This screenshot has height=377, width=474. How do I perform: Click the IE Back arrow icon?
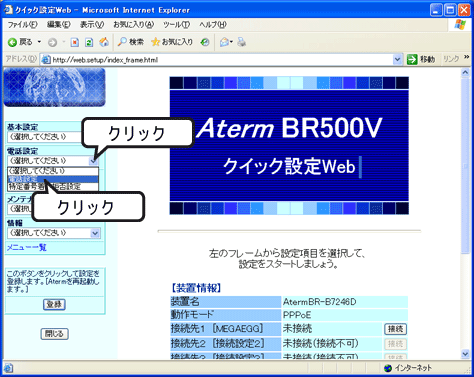12,42
